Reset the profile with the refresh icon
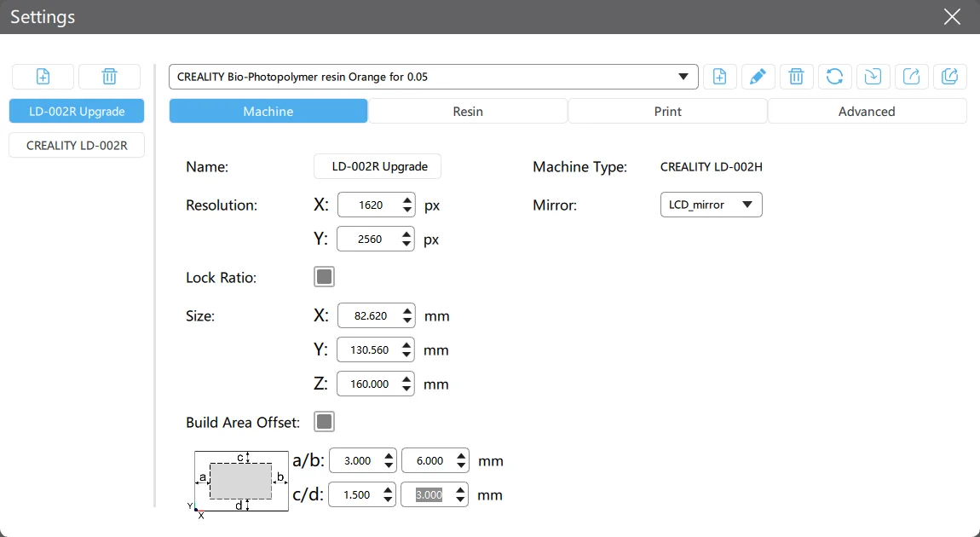980x537 pixels. coord(835,77)
